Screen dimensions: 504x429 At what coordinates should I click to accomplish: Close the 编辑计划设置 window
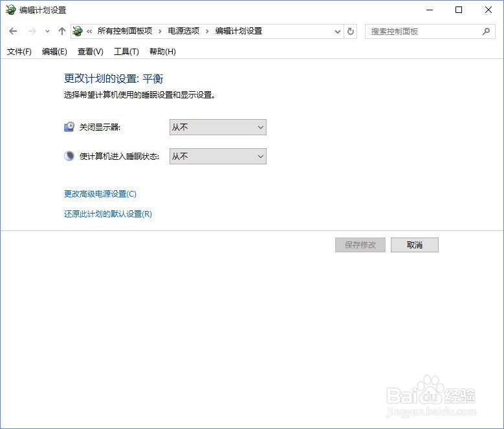[x=488, y=10]
